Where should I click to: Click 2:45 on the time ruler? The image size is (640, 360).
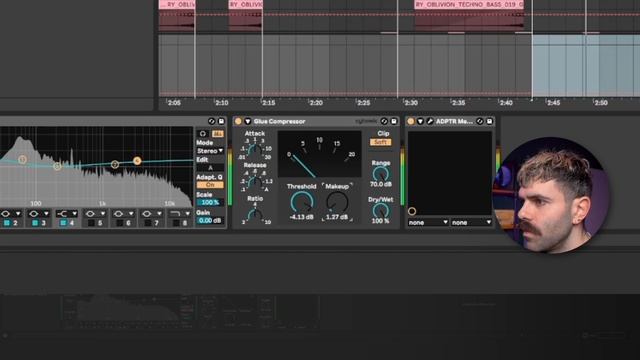(x=553, y=103)
